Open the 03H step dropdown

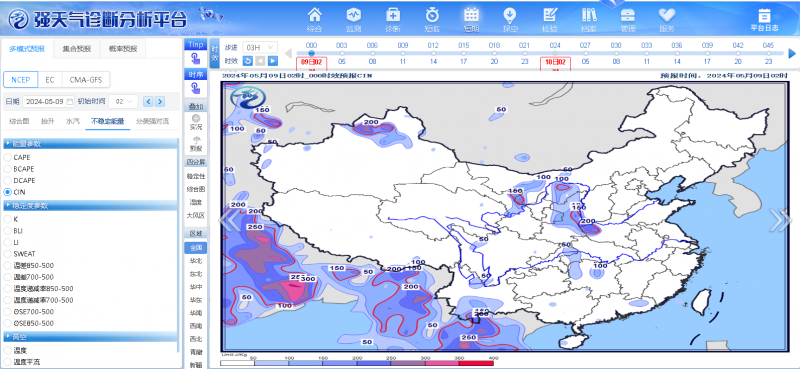tap(260, 47)
